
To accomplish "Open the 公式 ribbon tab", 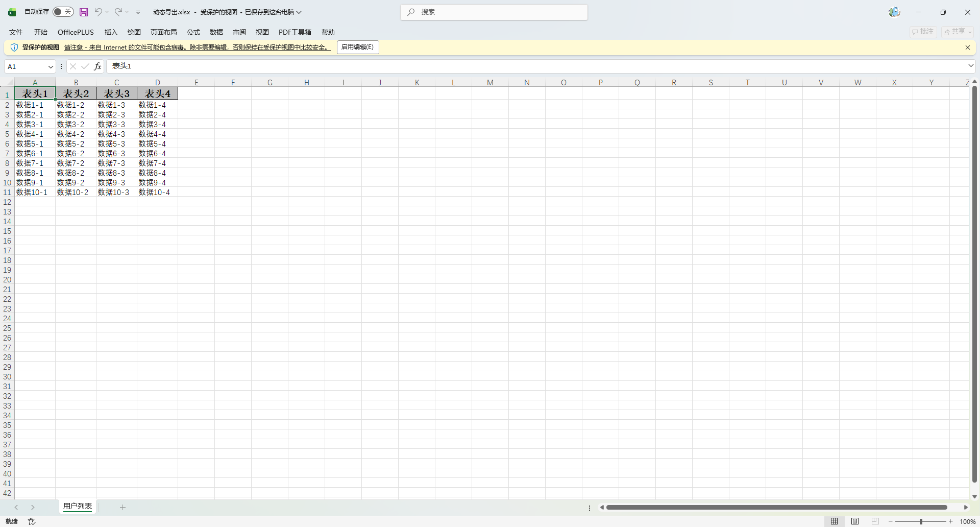I will pos(193,32).
